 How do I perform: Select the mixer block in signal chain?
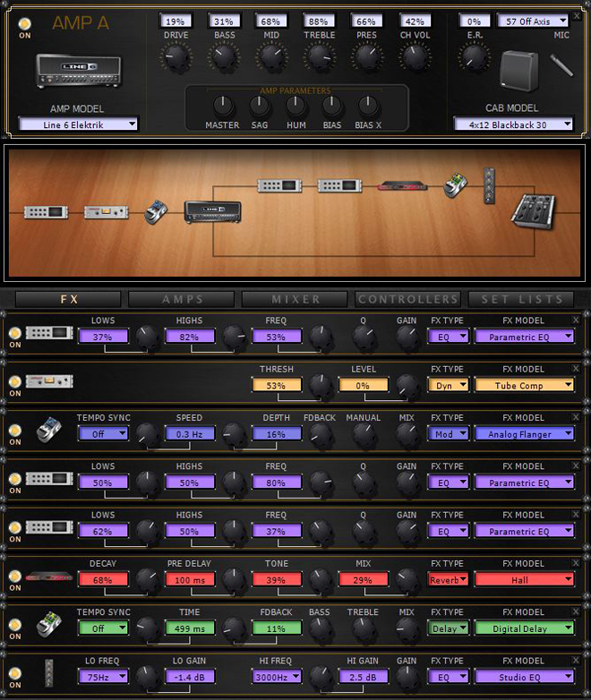point(533,211)
